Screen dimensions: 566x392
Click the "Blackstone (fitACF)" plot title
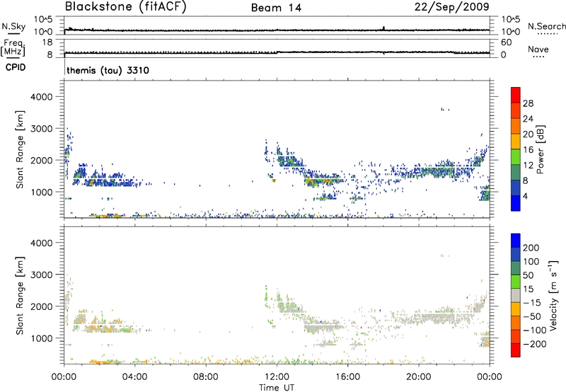(x=126, y=6)
